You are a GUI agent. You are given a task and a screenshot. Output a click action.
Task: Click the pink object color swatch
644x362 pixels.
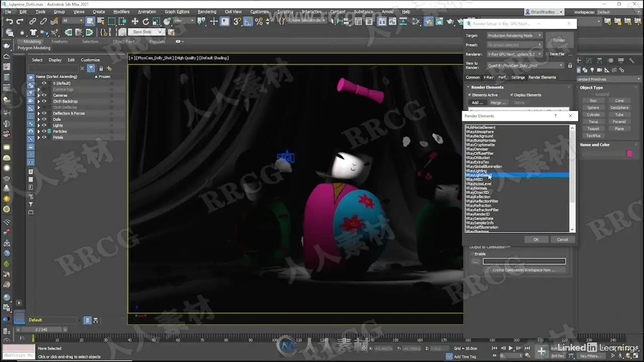pos(629,153)
